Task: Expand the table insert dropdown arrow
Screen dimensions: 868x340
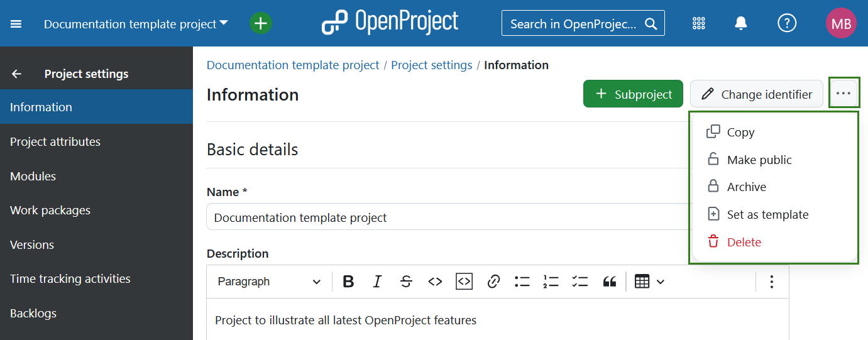Action: pos(661,282)
